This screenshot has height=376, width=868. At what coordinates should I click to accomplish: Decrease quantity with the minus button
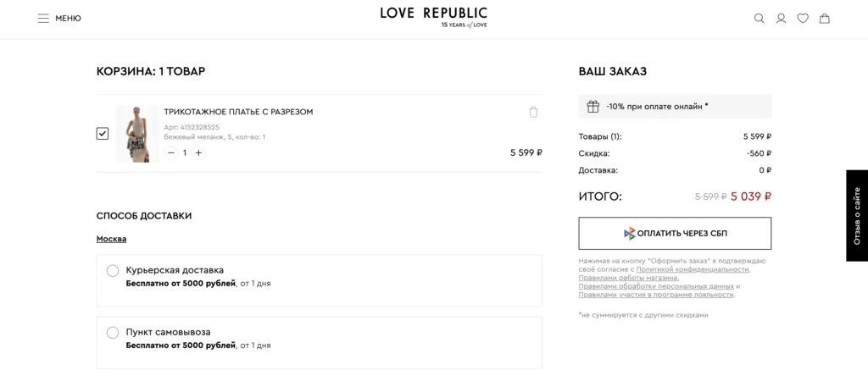click(x=171, y=153)
